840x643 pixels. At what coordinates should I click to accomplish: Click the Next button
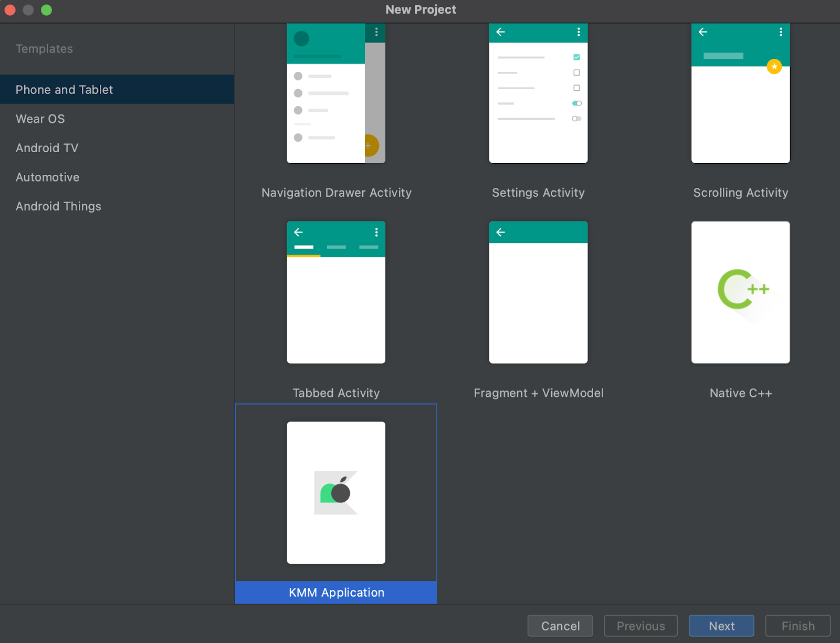(x=721, y=626)
